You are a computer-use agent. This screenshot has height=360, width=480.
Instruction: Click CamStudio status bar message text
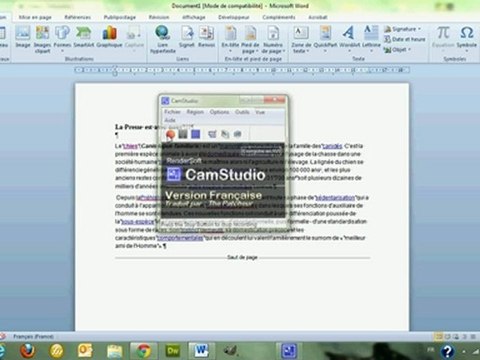(209, 224)
